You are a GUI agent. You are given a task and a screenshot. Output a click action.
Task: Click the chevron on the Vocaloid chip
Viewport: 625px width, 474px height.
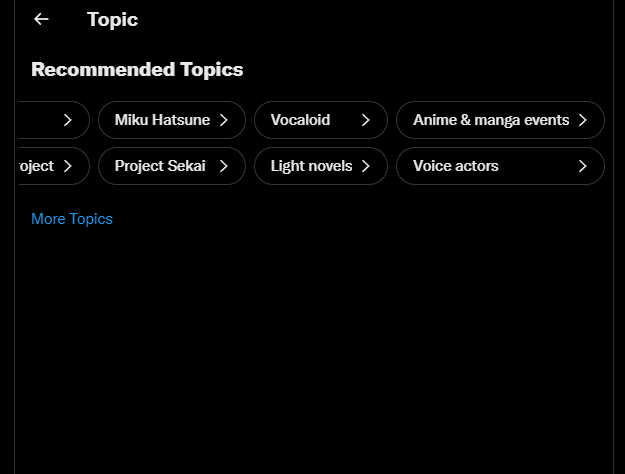pyautogui.click(x=366, y=120)
